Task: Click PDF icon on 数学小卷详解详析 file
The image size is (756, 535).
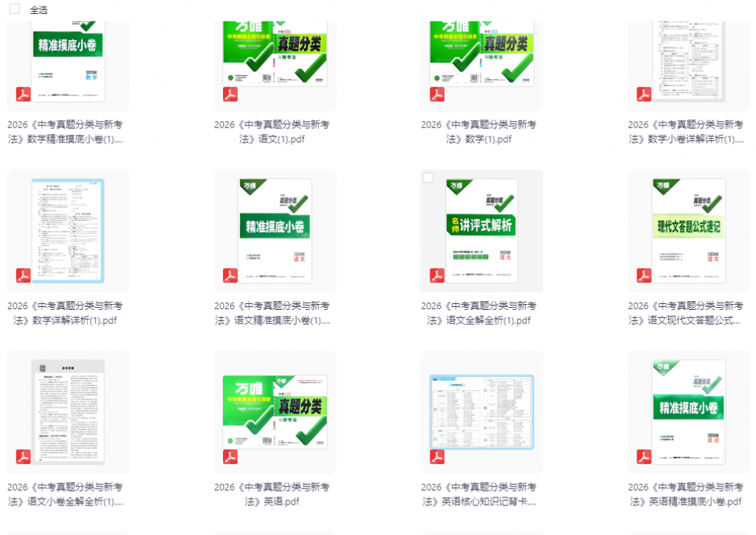Action: tap(644, 94)
